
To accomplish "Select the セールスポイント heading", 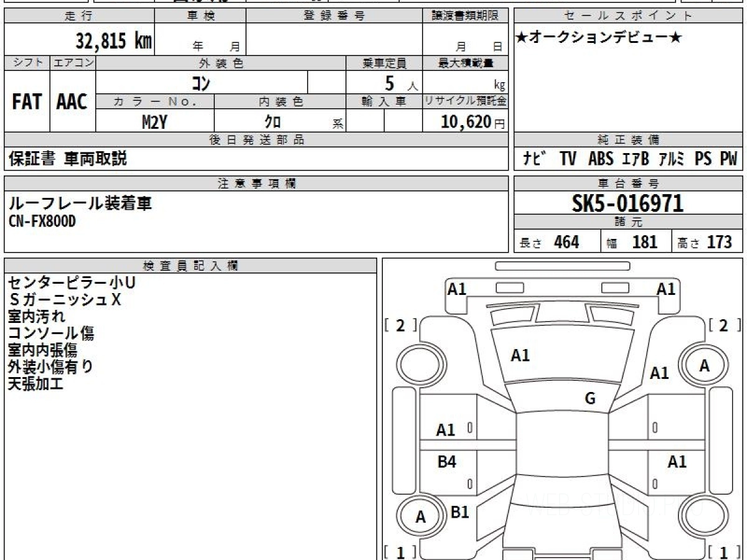I will (x=629, y=16).
